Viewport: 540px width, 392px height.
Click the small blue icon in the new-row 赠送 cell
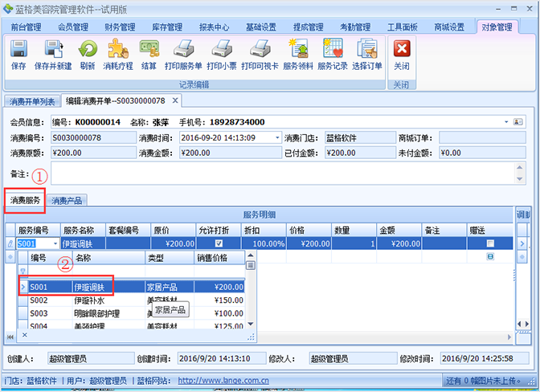[490, 256]
